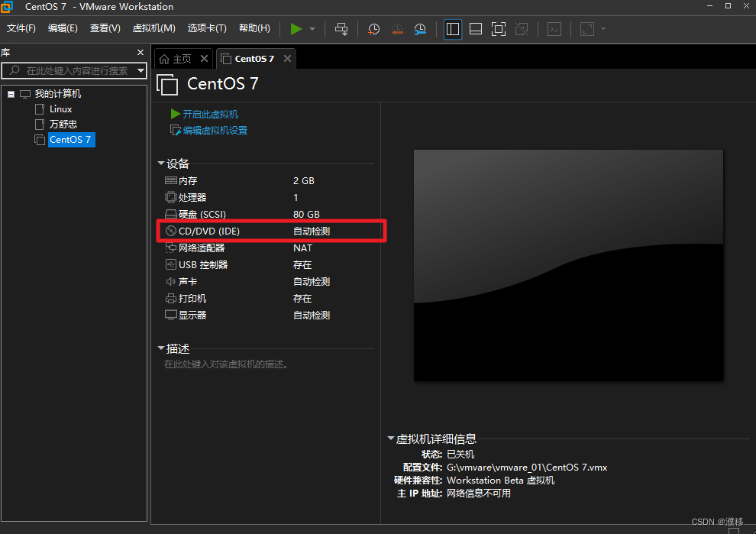Select 我的计算机 in the library tree

tap(58, 93)
